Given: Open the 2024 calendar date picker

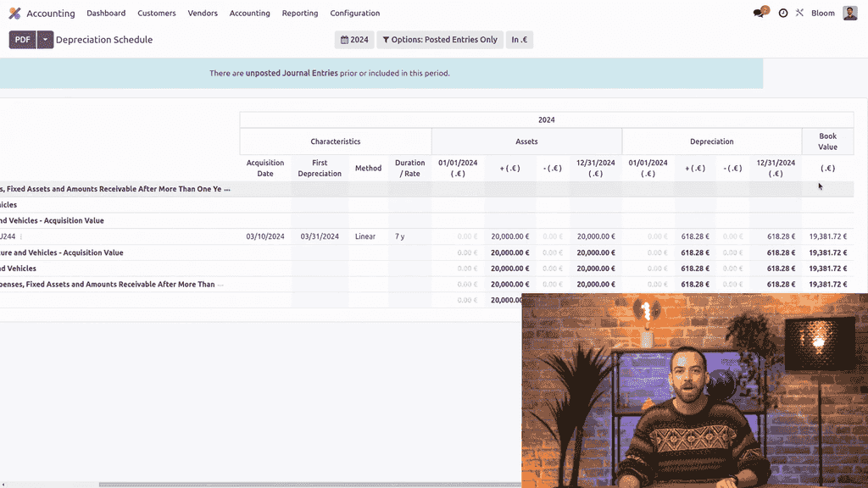Looking at the screenshot, I should [354, 40].
